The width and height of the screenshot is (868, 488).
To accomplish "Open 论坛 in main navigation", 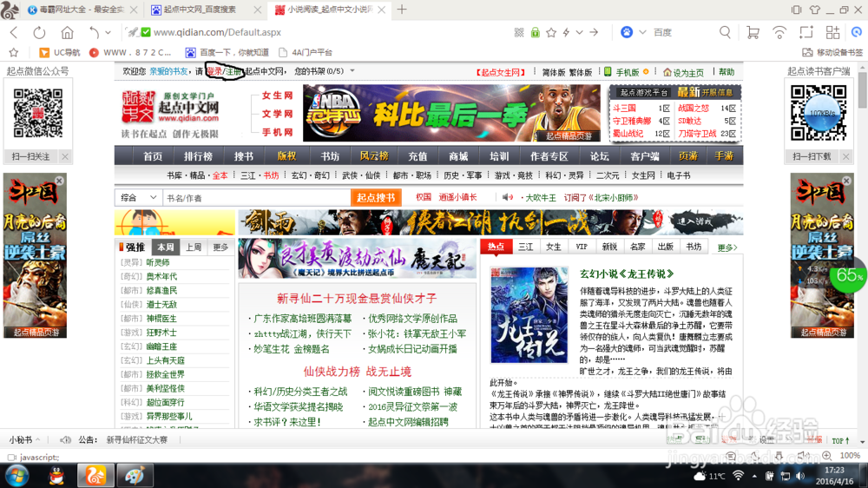I will (599, 156).
